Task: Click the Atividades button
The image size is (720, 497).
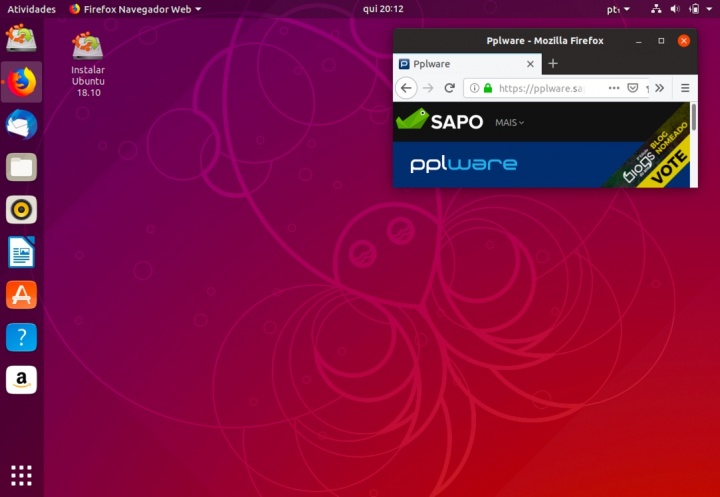Action: (31, 9)
